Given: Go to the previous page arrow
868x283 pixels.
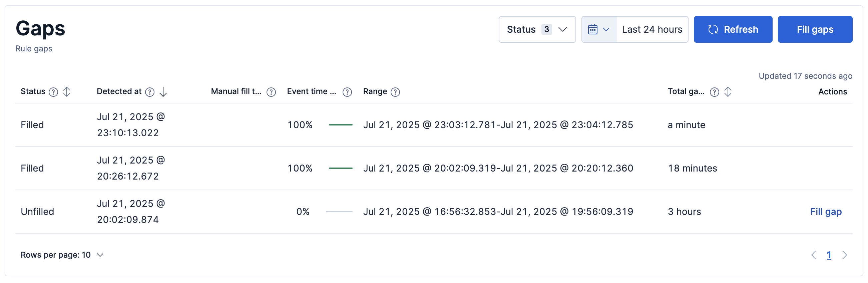Looking at the screenshot, I should coord(813,255).
